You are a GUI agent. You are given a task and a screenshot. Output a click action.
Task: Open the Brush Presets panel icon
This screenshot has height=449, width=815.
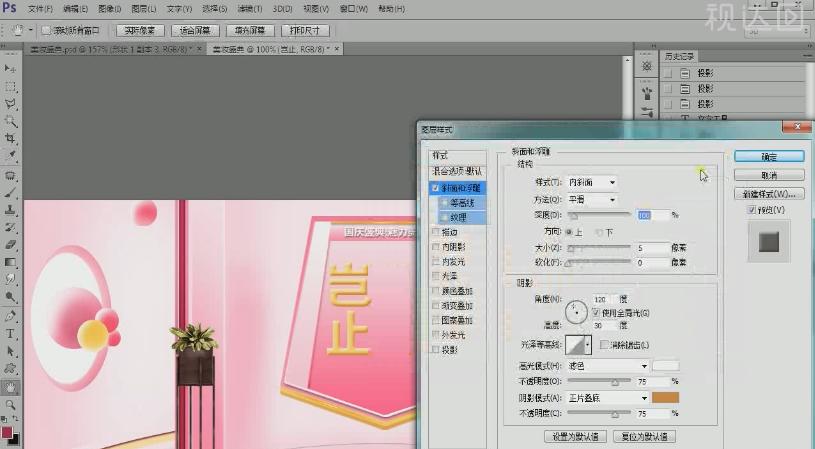pyautogui.click(x=647, y=94)
